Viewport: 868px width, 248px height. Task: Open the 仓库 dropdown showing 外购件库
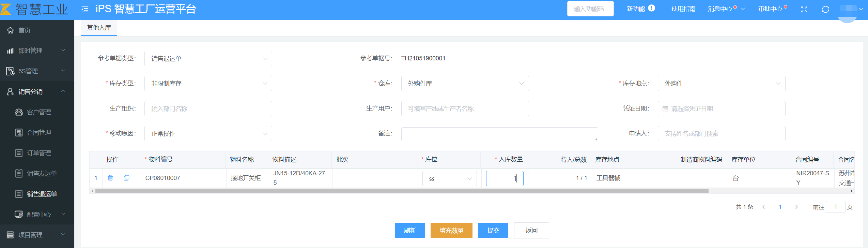(465, 84)
